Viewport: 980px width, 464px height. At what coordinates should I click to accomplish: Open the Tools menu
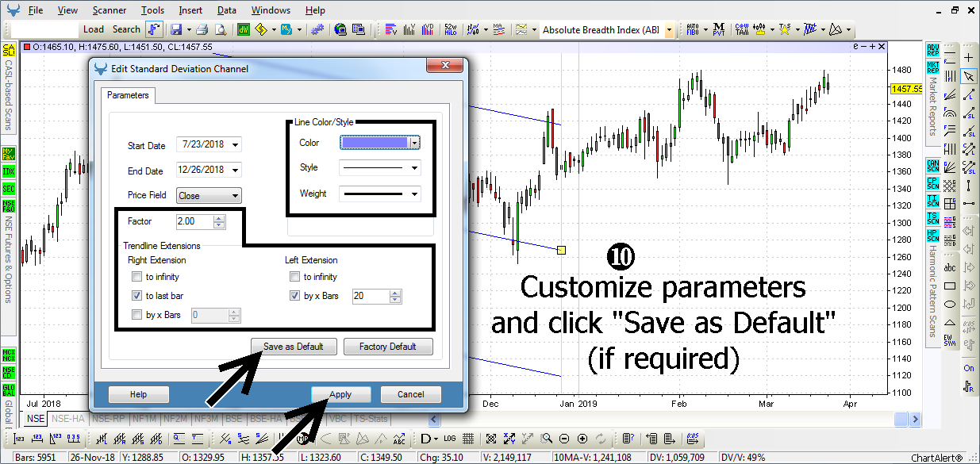pyautogui.click(x=153, y=10)
